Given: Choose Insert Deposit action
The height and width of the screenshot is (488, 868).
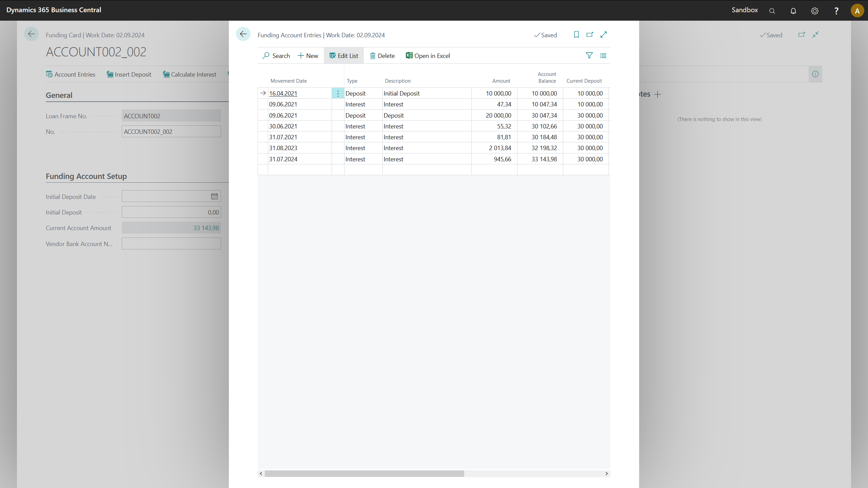Looking at the screenshot, I should click(x=129, y=74).
